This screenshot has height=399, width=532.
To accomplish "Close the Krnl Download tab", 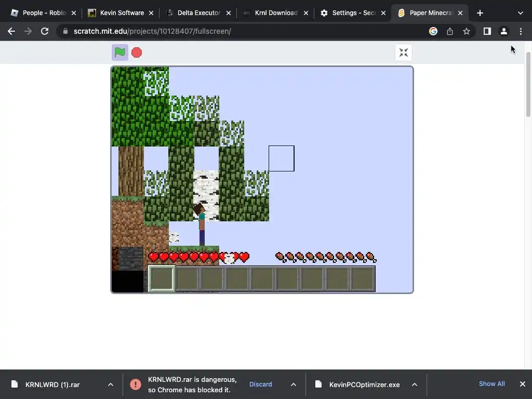I will point(306,13).
